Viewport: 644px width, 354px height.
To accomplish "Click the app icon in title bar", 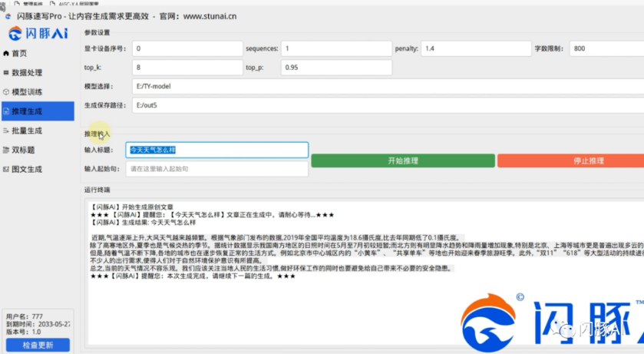I will [x=8, y=16].
